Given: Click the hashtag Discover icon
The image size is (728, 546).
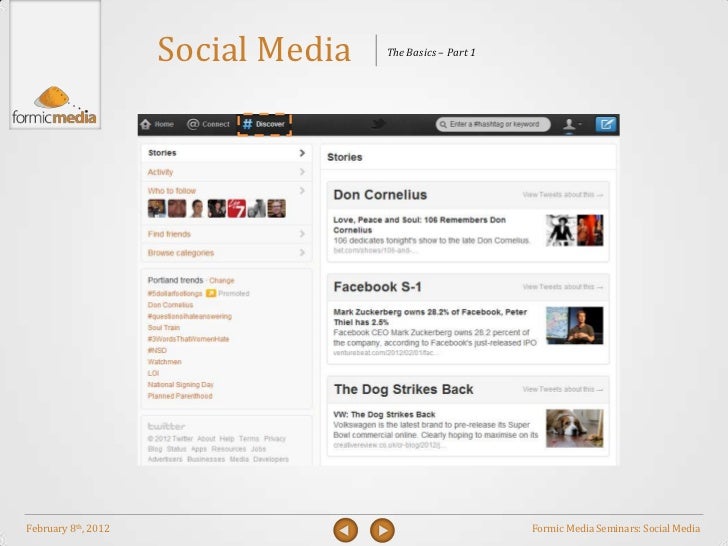Looking at the screenshot, I should pos(247,124).
